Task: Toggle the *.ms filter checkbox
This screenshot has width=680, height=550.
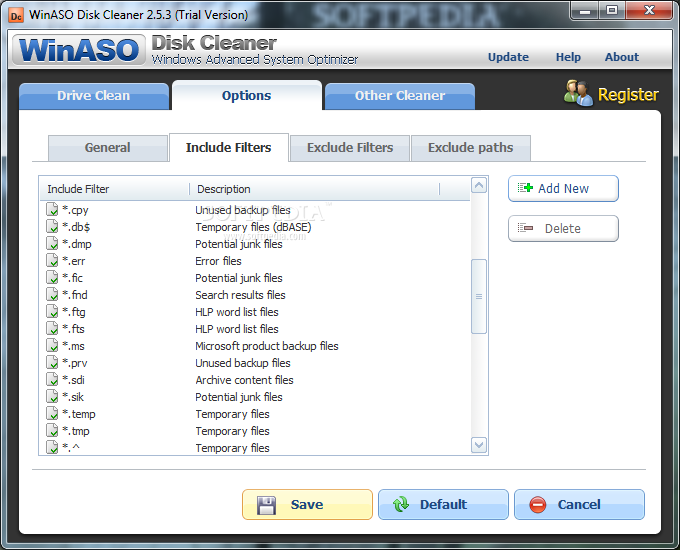Action: (52, 346)
